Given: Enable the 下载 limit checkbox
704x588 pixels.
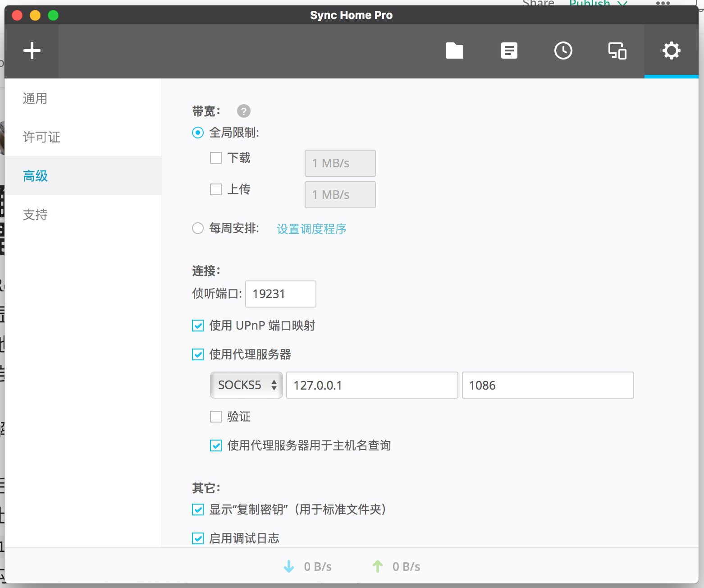Looking at the screenshot, I should (x=216, y=158).
